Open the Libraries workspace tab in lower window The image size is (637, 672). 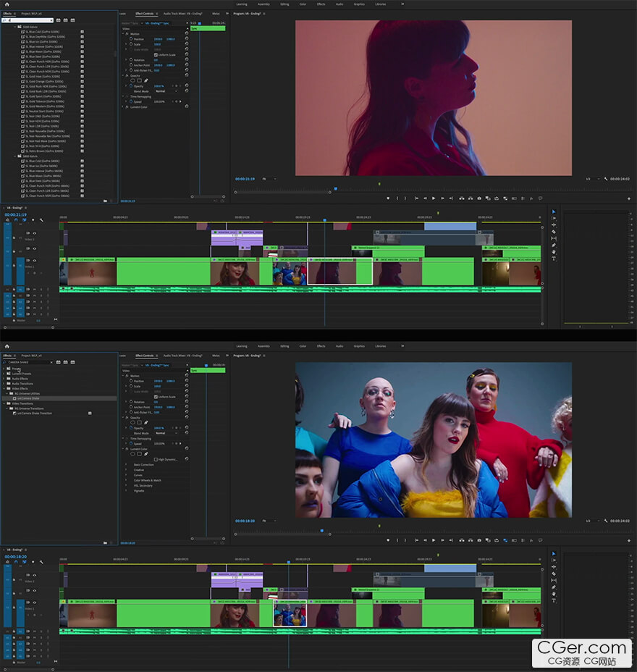[x=381, y=346]
